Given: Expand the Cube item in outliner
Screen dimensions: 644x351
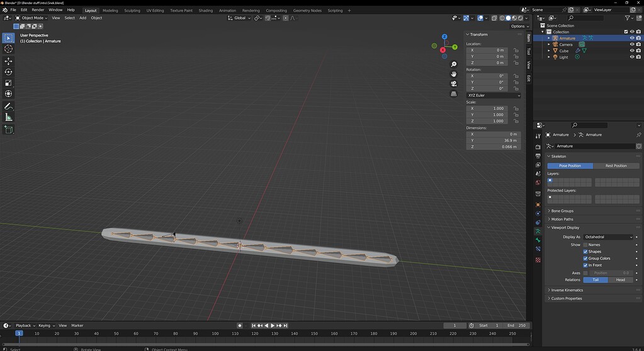Looking at the screenshot, I should (x=549, y=51).
